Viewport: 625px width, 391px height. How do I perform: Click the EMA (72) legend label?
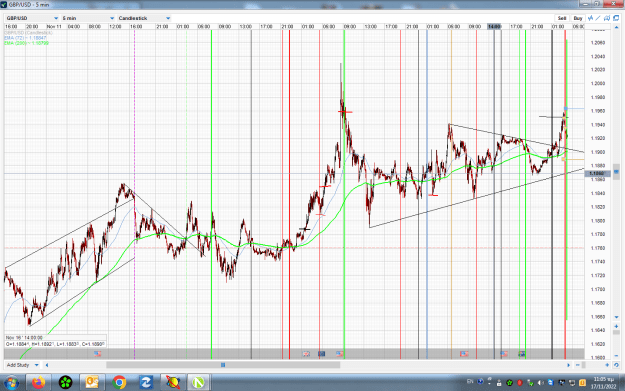tap(26, 37)
